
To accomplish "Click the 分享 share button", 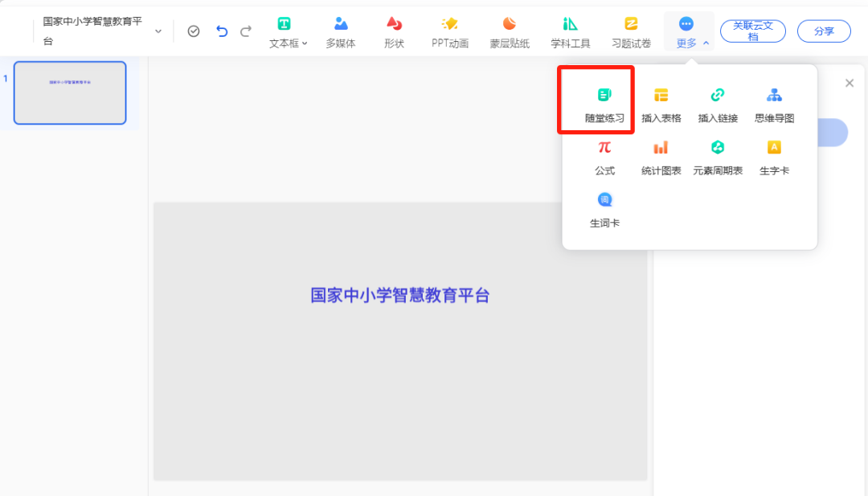I will 824,30.
